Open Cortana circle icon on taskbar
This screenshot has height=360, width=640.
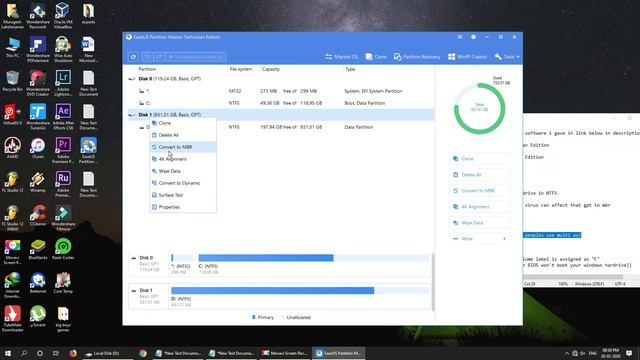point(40,353)
